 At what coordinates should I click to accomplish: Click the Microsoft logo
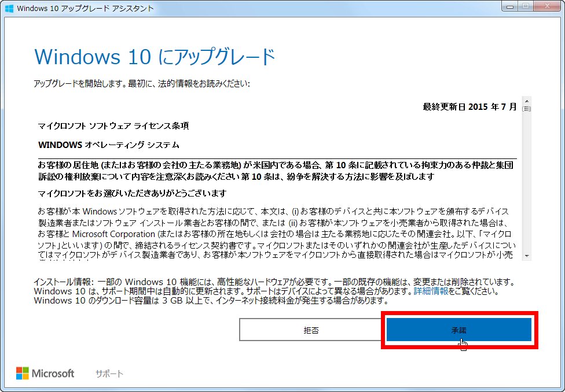point(45,373)
